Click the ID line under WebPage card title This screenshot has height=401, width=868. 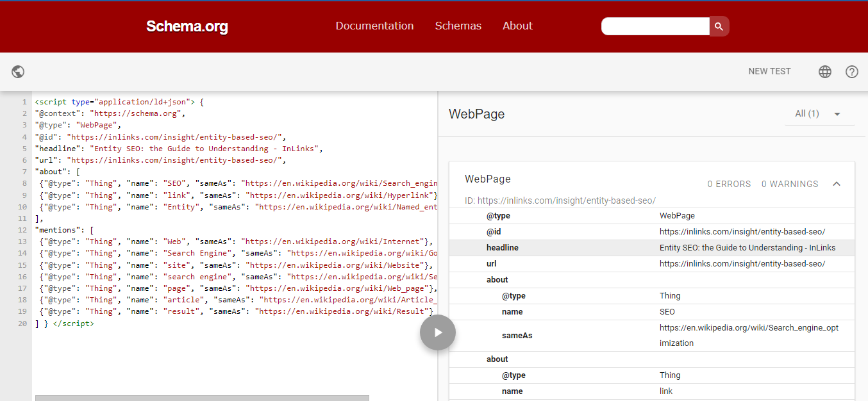click(x=560, y=201)
